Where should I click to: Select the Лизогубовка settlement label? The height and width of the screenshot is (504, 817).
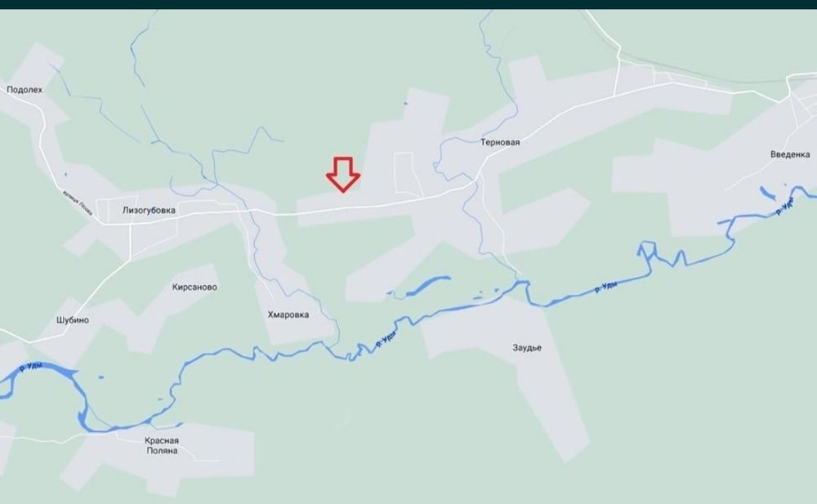pos(149,211)
